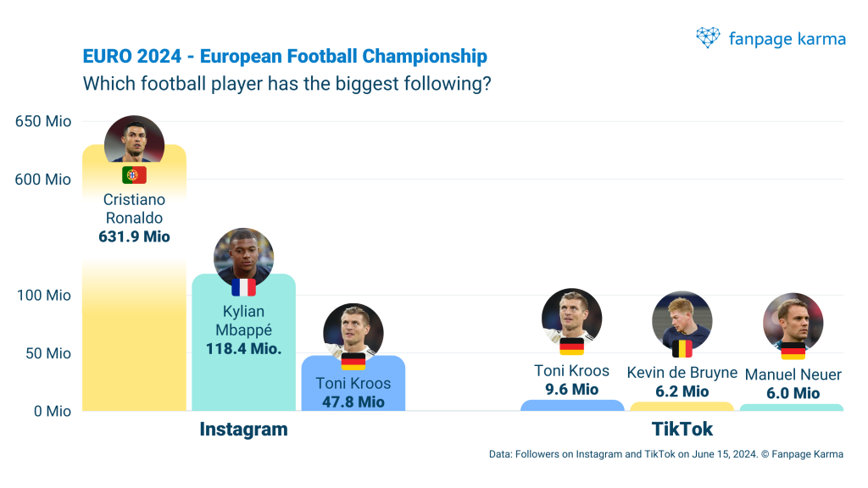This screenshot has width=868, height=488.
Task: Click the 650 Mio axis label
Action: [43, 122]
